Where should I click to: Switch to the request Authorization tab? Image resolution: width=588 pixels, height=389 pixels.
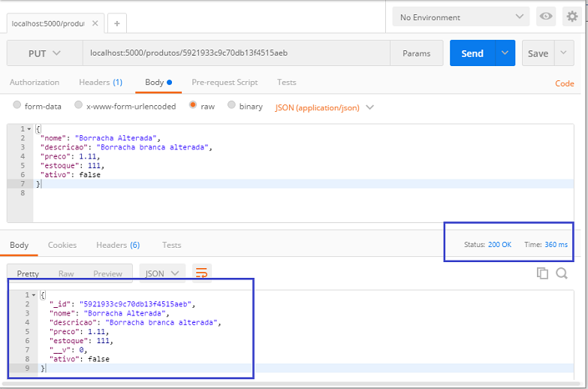pos(35,82)
